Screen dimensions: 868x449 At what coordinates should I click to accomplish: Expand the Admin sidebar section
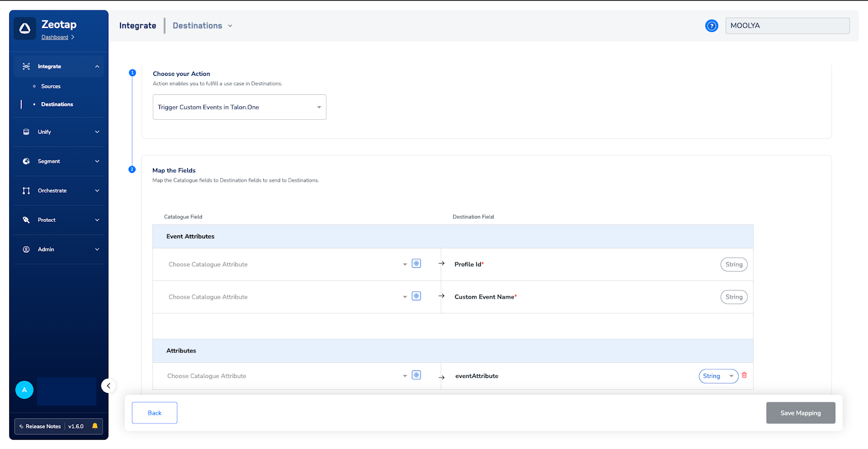click(97, 249)
